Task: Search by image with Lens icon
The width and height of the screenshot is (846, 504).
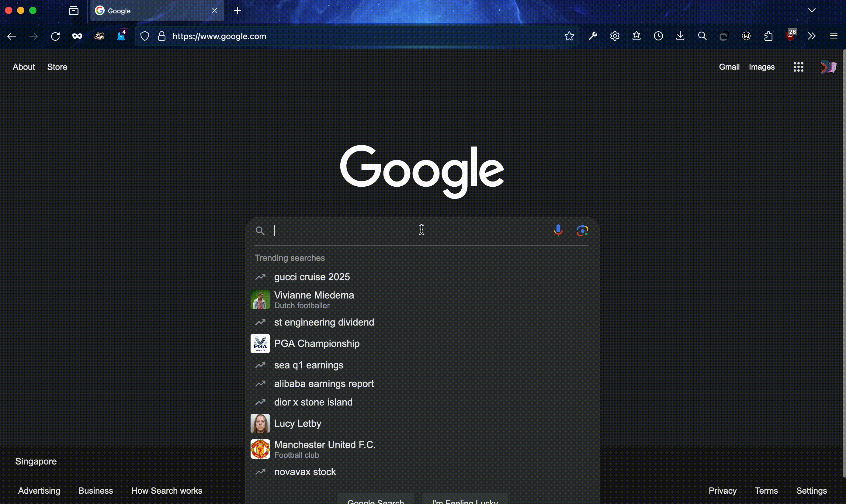Action: 583,231
